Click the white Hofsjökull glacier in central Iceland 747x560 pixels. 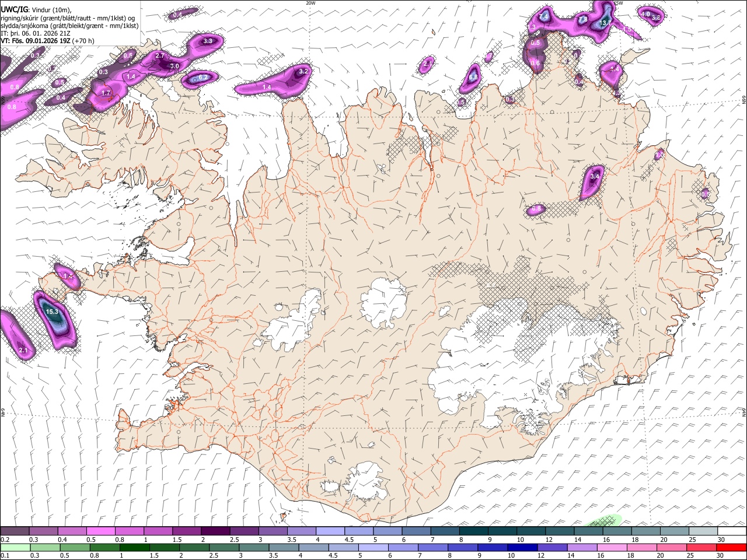click(x=383, y=302)
